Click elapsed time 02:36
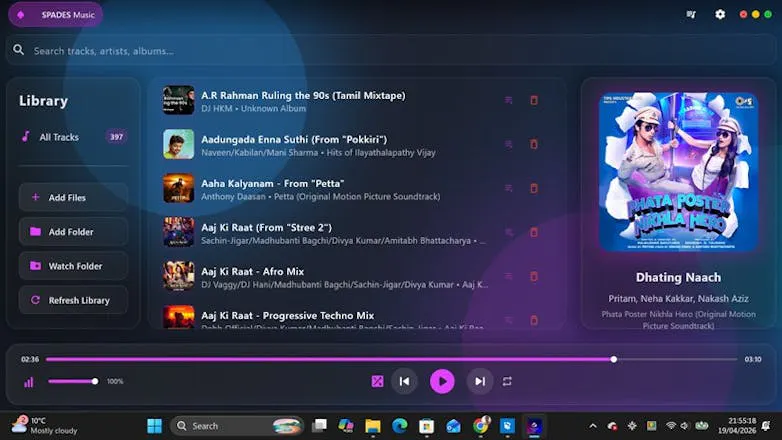The width and height of the screenshot is (782, 440). [x=30, y=359]
